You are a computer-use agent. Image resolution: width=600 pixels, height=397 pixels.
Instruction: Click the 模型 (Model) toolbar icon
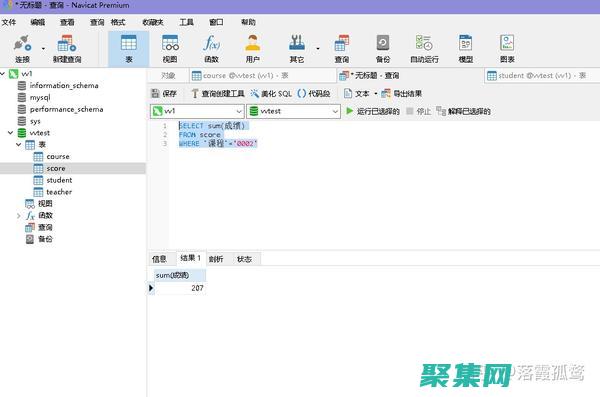coord(466,49)
